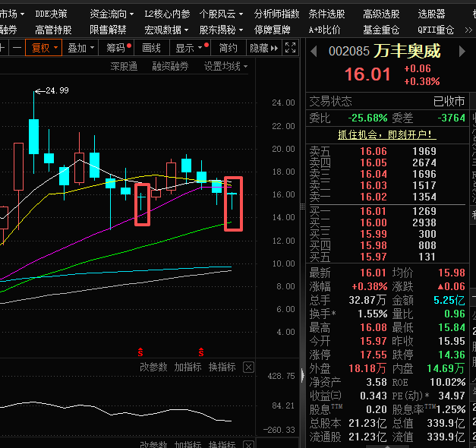
Task: Click the zoom out minus button
Action: click(17, 48)
